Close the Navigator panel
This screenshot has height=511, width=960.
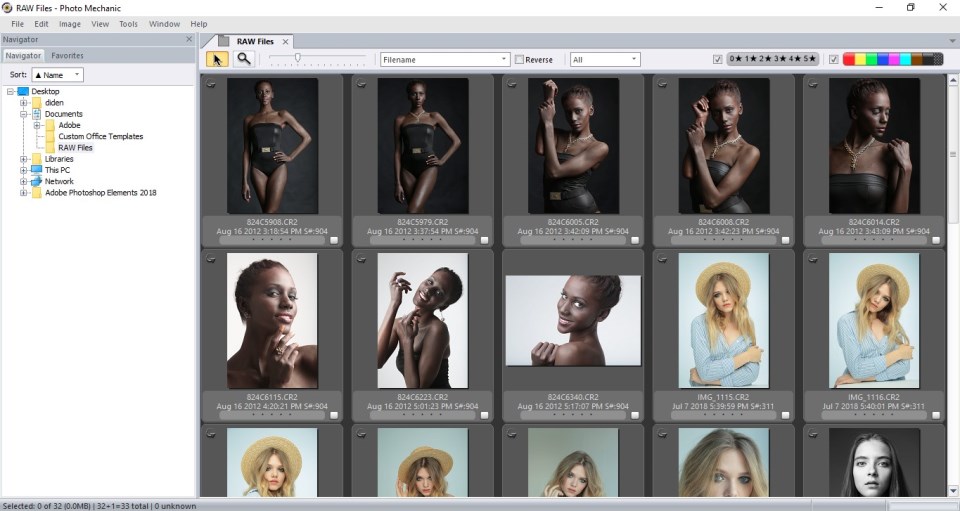(189, 39)
